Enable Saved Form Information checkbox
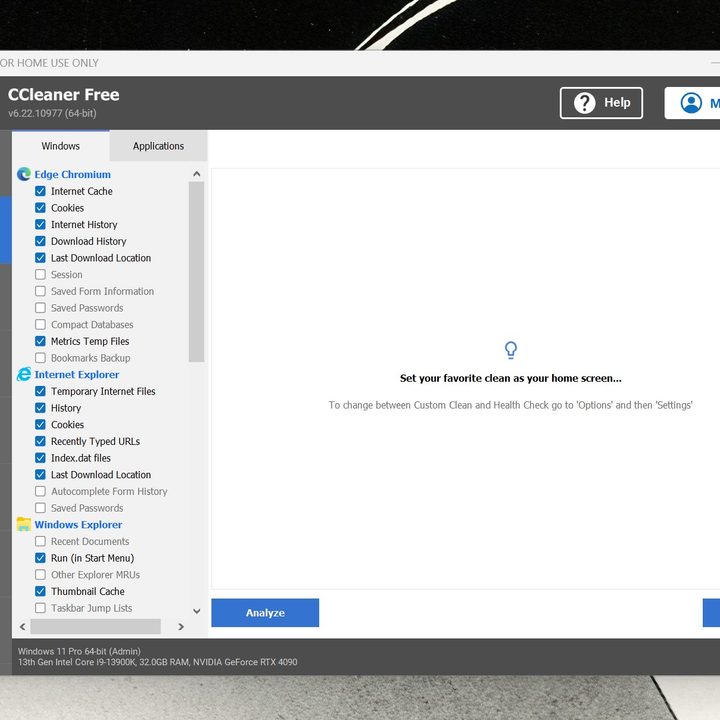The height and width of the screenshot is (720, 720). tap(40, 291)
